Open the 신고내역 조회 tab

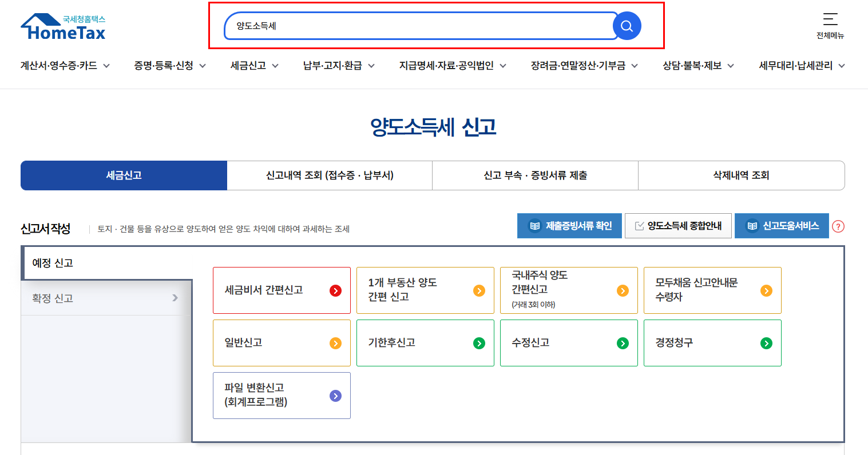coord(329,175)
